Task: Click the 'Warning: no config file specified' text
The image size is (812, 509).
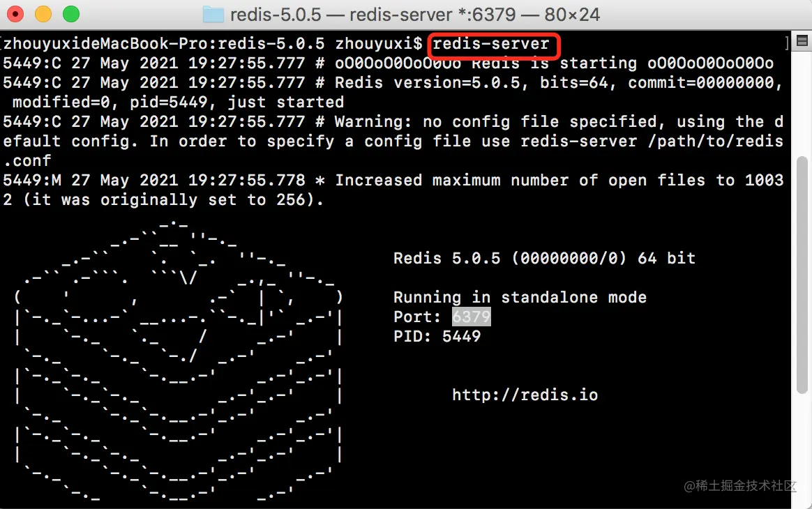Action: coord(495,122)
